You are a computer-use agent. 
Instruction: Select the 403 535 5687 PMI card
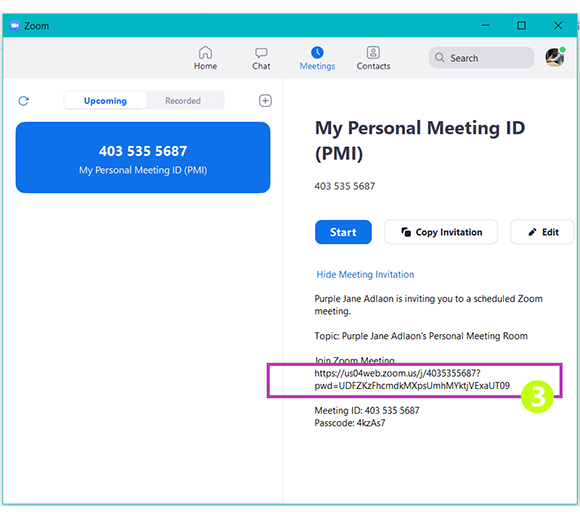pyautogui.click(x=143, y=158)
